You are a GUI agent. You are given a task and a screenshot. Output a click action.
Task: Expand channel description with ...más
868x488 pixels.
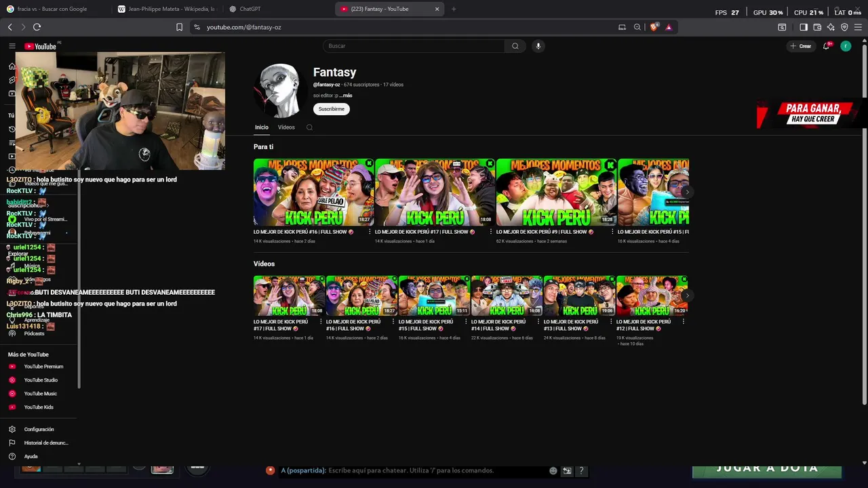coord(346,96)
